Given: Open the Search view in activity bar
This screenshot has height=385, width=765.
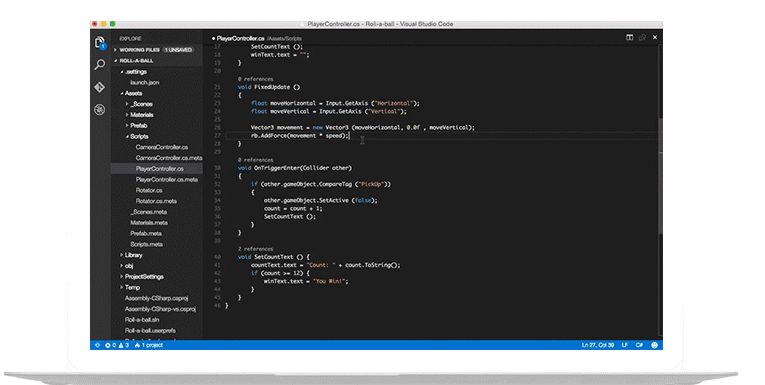Looking at the screenshot, I should click(x=100, y=64).
